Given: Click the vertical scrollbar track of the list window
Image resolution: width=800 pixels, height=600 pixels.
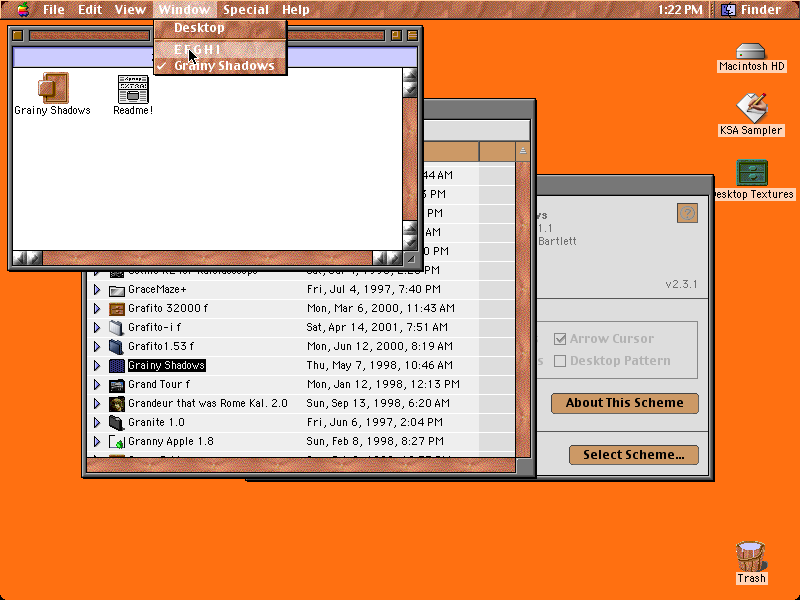Looking at the screenshot, I should tap(523, 309).
